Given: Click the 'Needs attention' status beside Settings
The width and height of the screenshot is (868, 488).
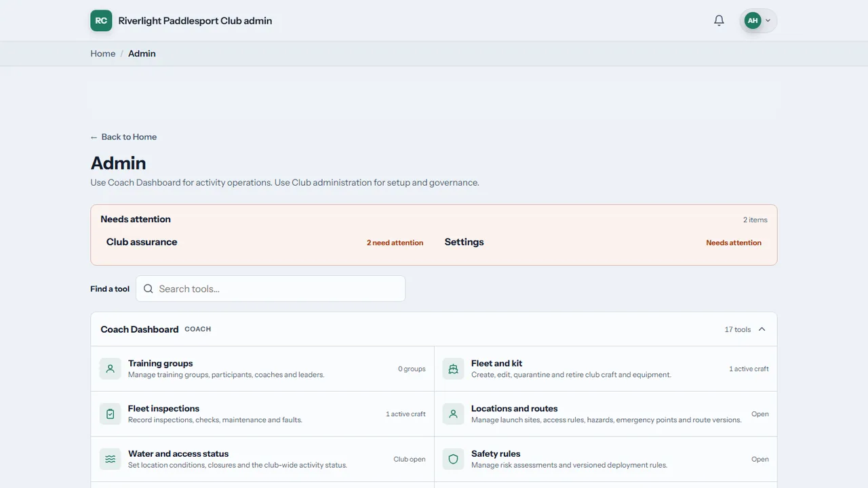Looking at the screenshot, I should pos(734,243).
